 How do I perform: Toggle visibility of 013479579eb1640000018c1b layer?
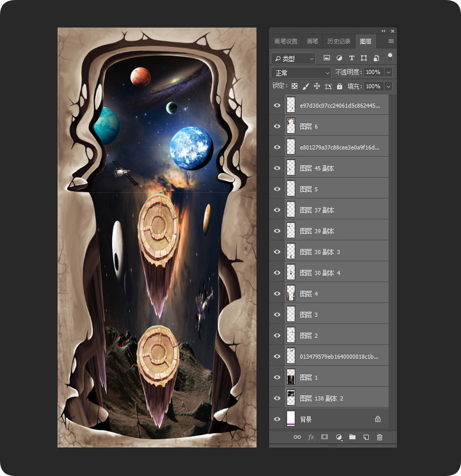point(277,356)
